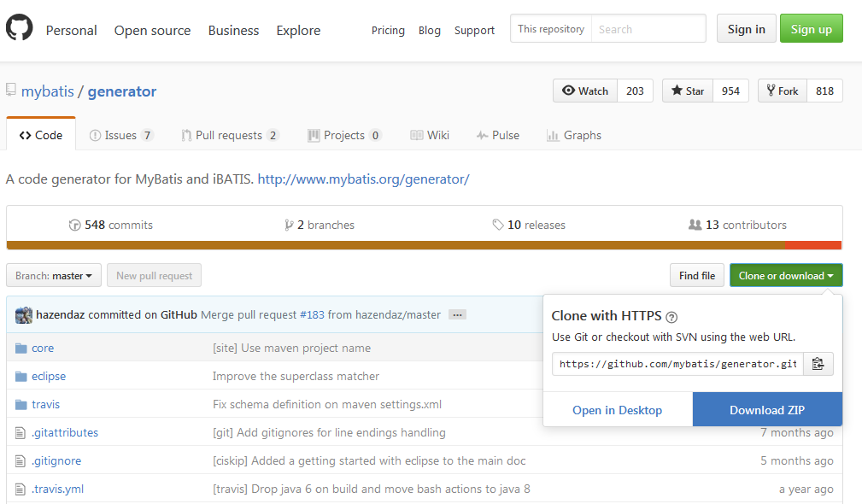Open the .gitignore file name
The image size is (862, 504).
pos(56,461)
